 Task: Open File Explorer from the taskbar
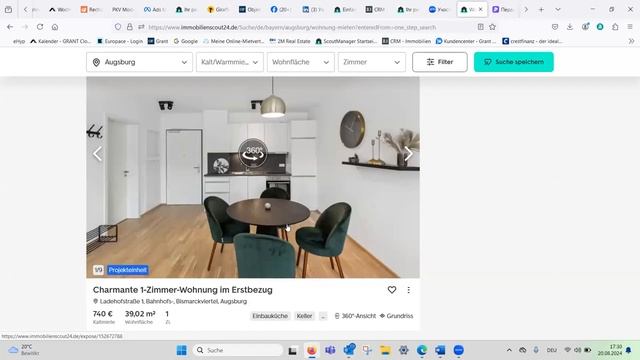tap(385, 350)
